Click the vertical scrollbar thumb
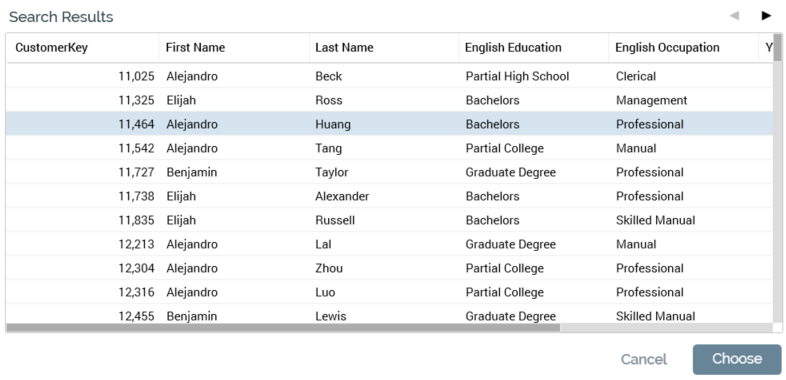The image size is (786, 380). [777, 47]
